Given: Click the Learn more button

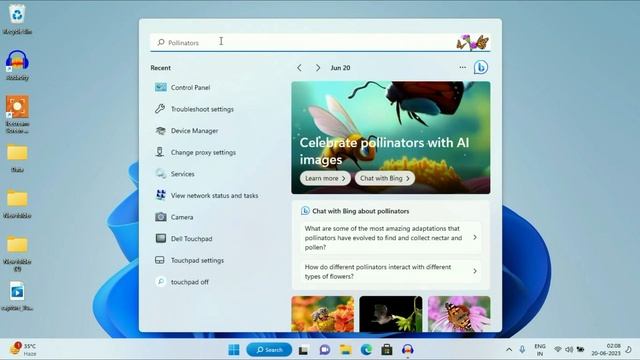Looking at the screenshot, I should tap(325, 178).
